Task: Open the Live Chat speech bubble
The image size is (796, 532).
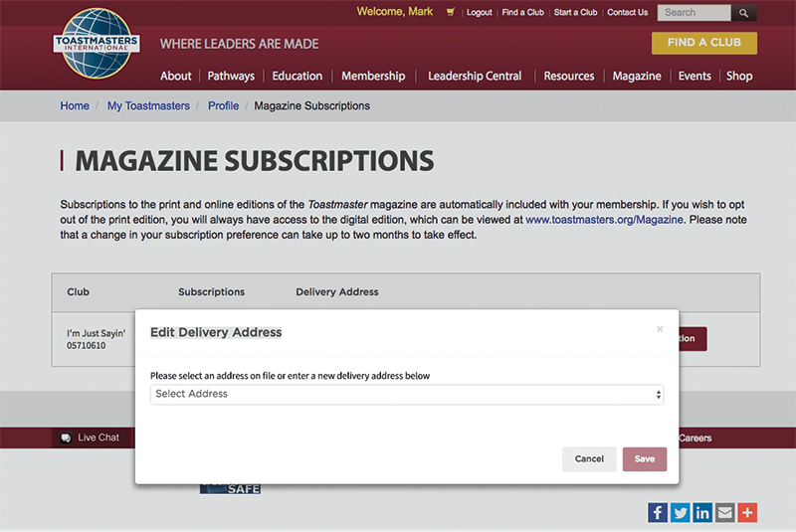Action: [x=66, y=438]
